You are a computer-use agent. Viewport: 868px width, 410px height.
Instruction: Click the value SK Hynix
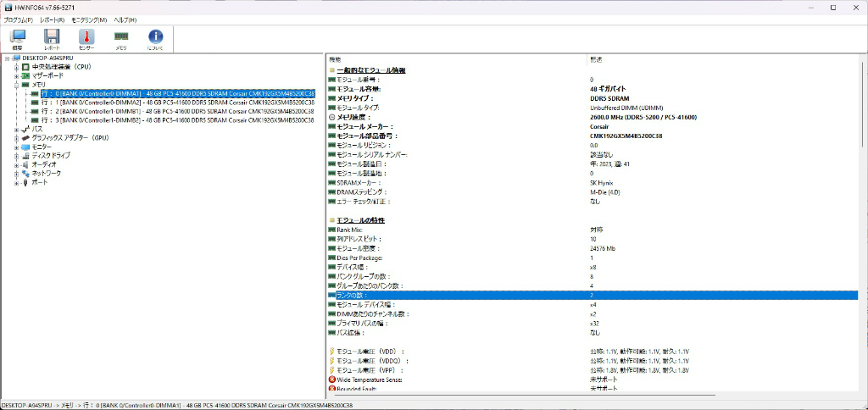coord(601,183)
